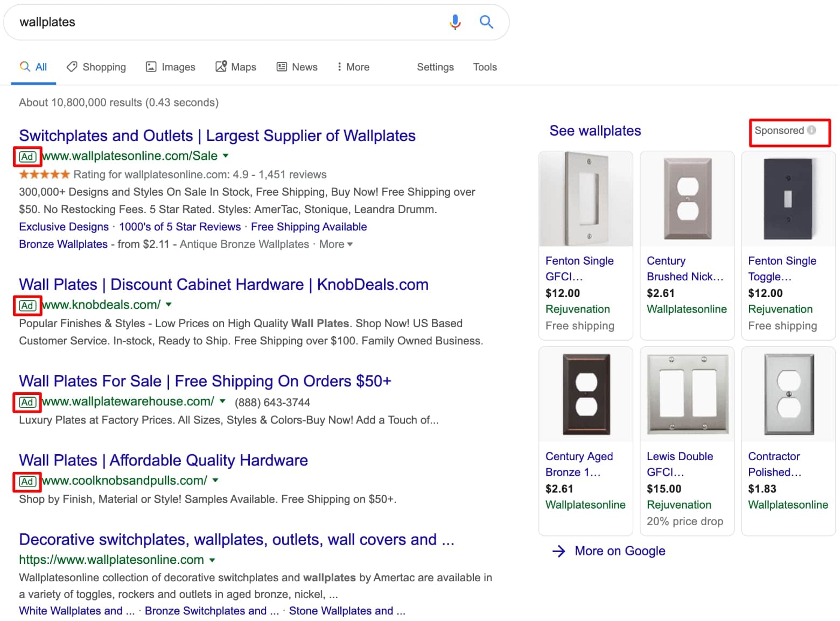Image resolution: width=840 pixels, height=621 pixels.
Task: Click the Rejuvenation link under Fenton Single GFCI
Action: (x=577, y=309)
